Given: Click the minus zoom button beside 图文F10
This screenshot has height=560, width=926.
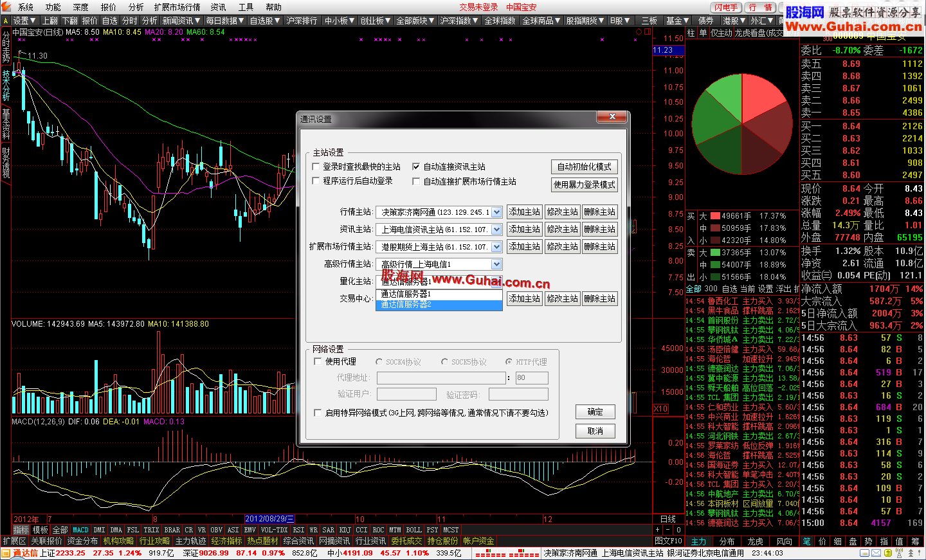Looking at the screenshot, I should 669,530.
